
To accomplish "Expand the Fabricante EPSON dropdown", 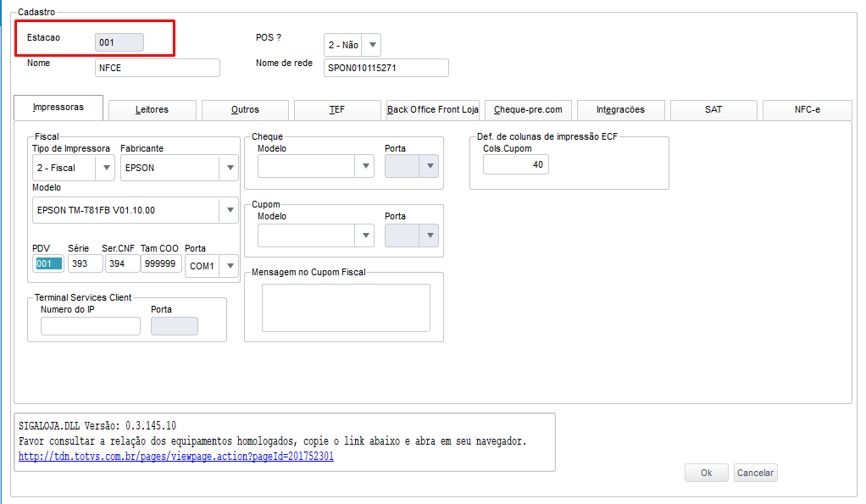I will (229, 168).
